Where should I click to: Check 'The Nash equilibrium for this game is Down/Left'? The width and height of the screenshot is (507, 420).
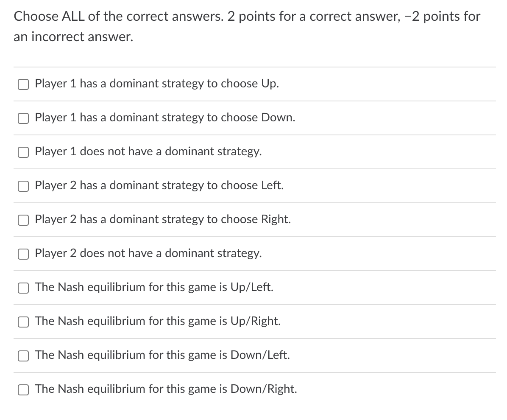pyautogui.click(x=23, y=356)
